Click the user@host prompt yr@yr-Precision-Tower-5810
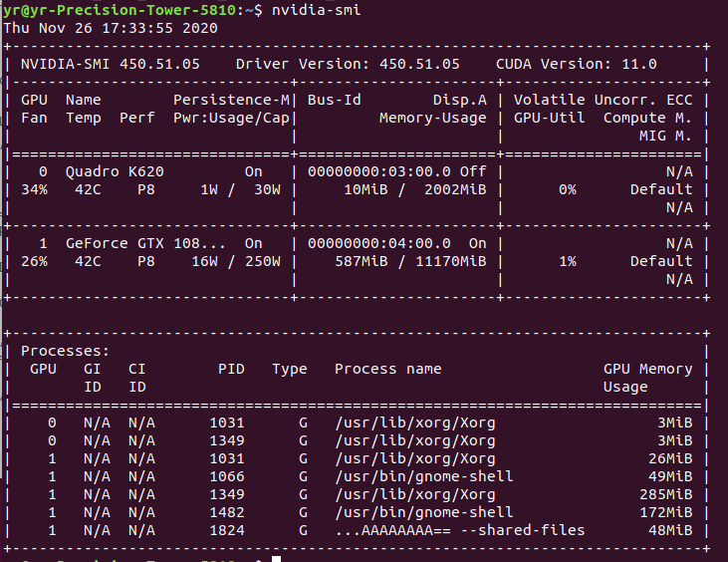 (120, 10)
